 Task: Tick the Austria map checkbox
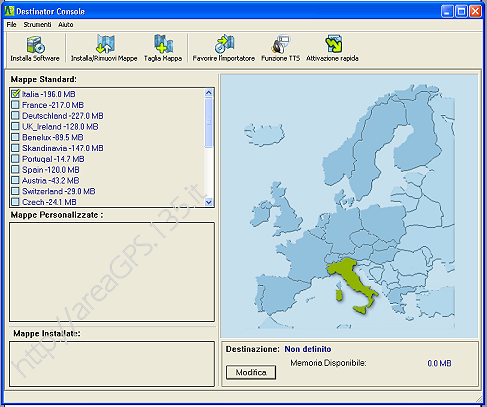[x=15, y=180]
